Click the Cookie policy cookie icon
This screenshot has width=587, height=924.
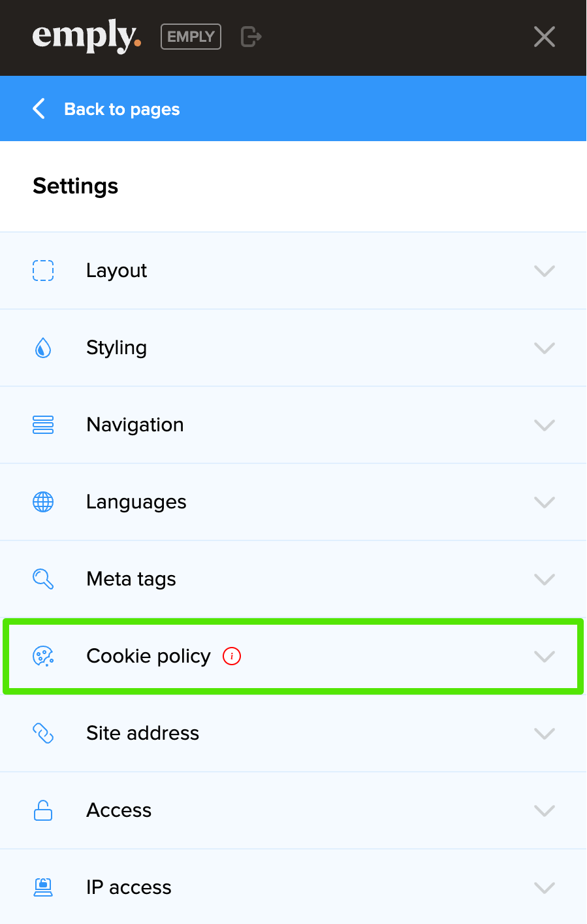pos(43,656)
